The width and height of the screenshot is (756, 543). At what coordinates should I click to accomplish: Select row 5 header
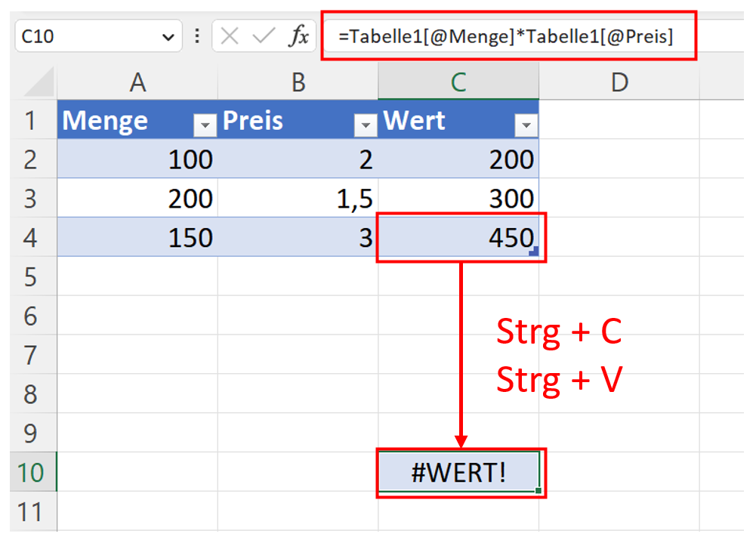pyautogui.click(x=29, y=276)
